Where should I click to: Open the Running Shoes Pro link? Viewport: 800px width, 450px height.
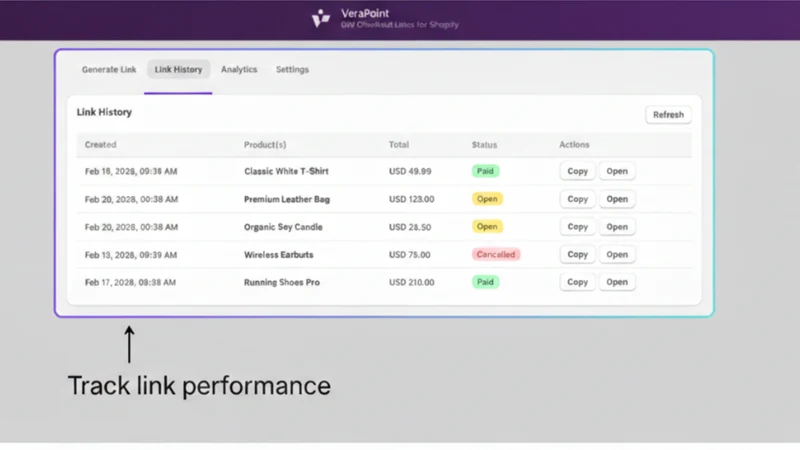[x=617, y=282]
